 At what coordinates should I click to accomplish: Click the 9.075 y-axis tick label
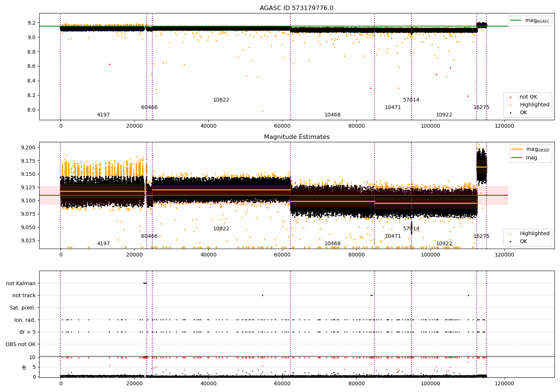click(x=28, y=214)
